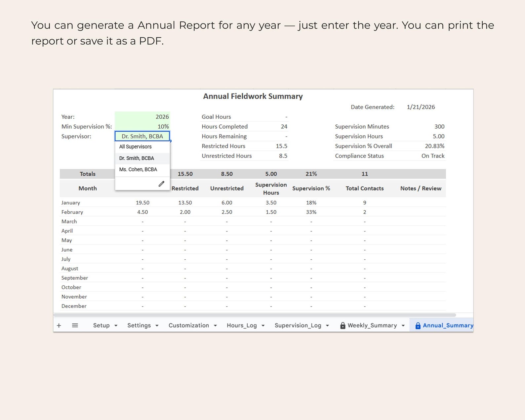Click the Supervisor selection cell
525x420 pixels.
click(x=142, y=136)
